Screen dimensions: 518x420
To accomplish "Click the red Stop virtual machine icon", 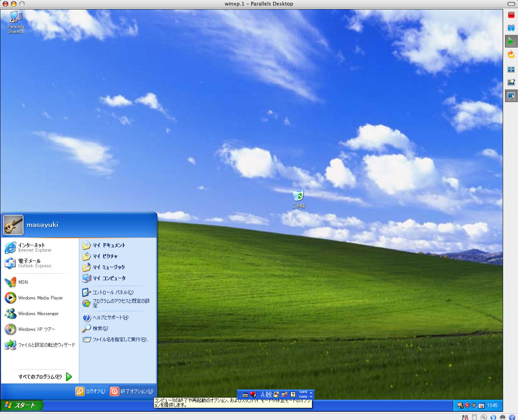I will pos(511,15).
